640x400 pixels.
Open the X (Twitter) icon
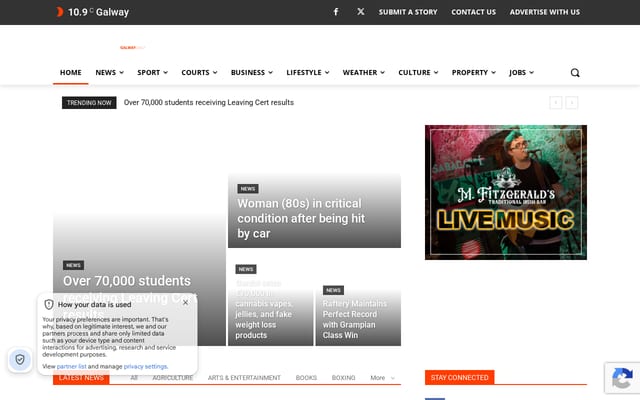(360, 12)
